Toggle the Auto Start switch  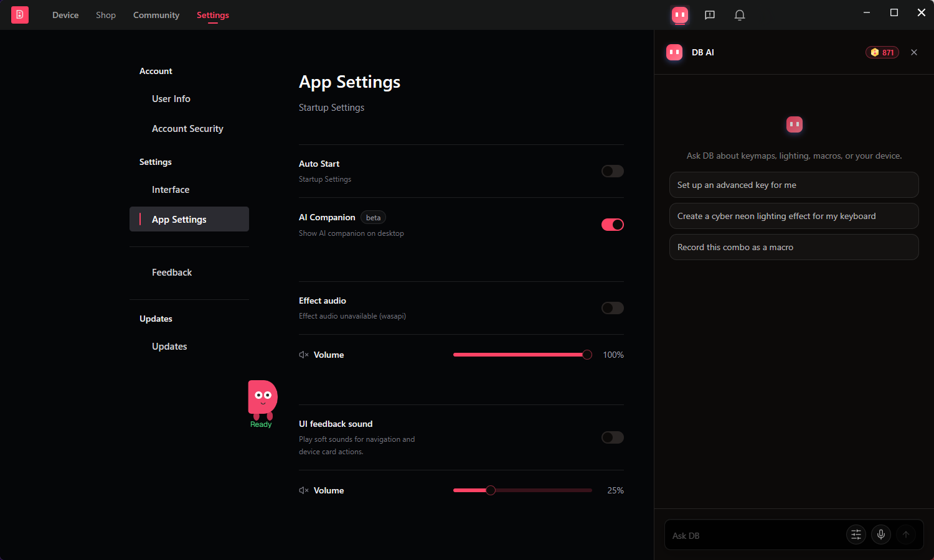(x=613, y=171)
